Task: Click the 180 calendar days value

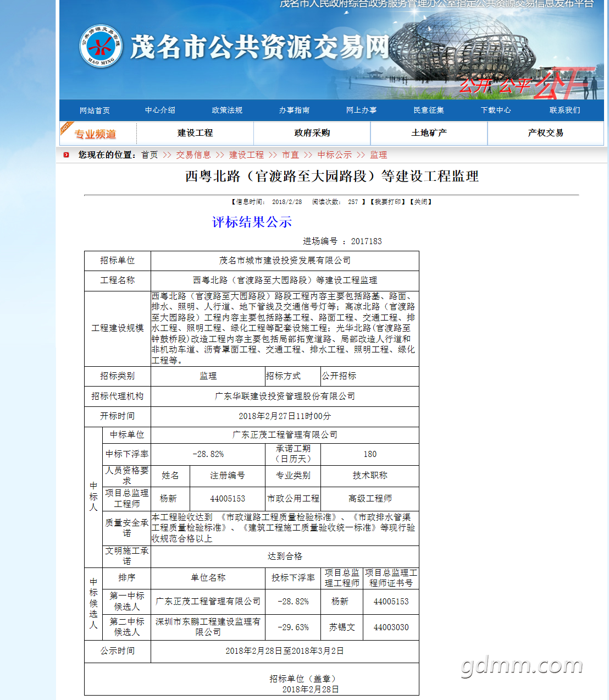Action: click(x=370, y=454)
